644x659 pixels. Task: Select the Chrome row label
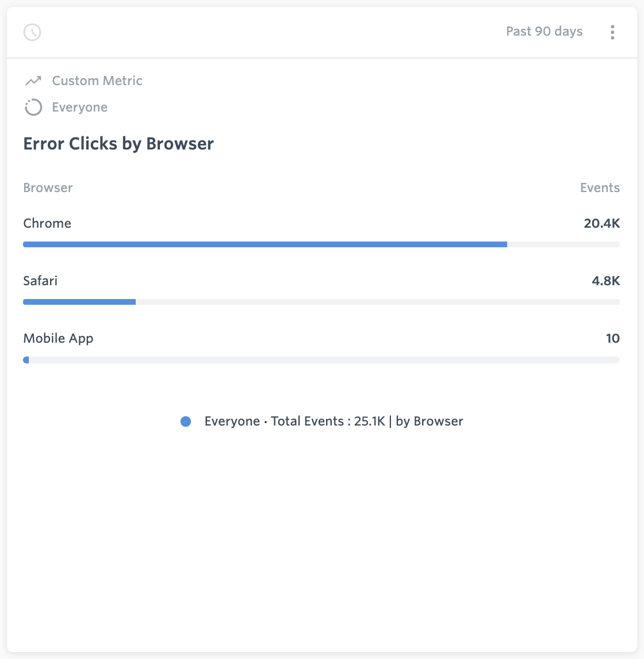click(47, 223)
